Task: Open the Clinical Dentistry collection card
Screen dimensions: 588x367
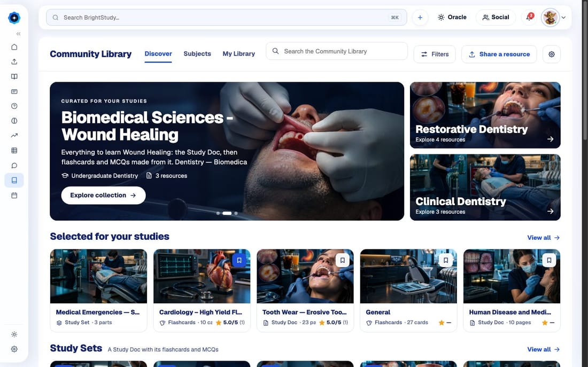Action: click(x=485, y=188)
